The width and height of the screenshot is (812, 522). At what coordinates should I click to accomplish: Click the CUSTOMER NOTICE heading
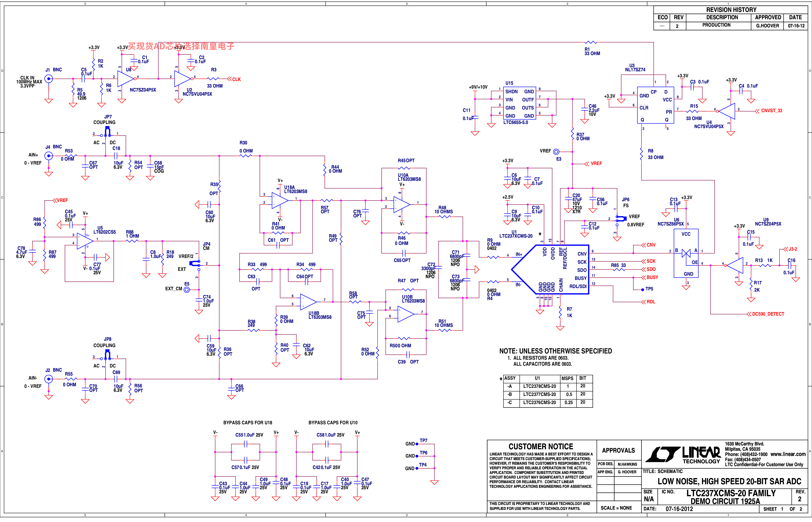541,446
